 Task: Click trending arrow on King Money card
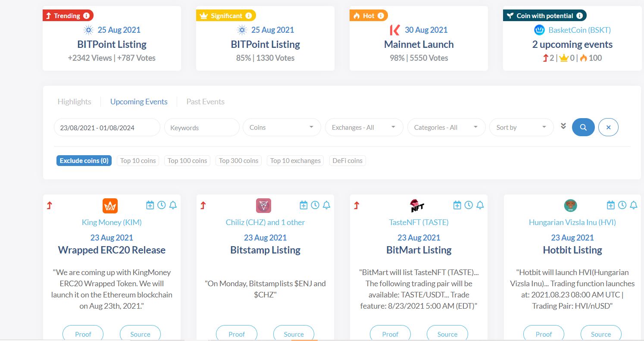point(49,206)
